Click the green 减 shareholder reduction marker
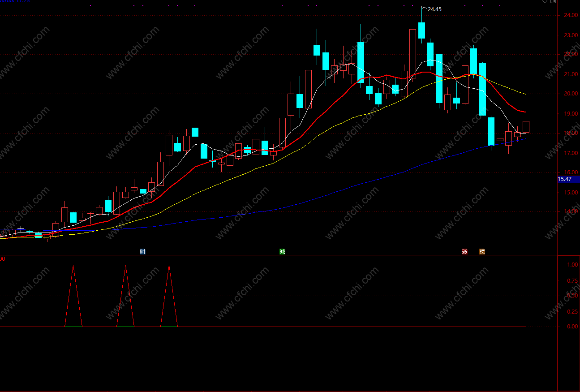Image resolution: width=580 pixels, height=392 pixels. pyautogui.click(x=282, y=252)
